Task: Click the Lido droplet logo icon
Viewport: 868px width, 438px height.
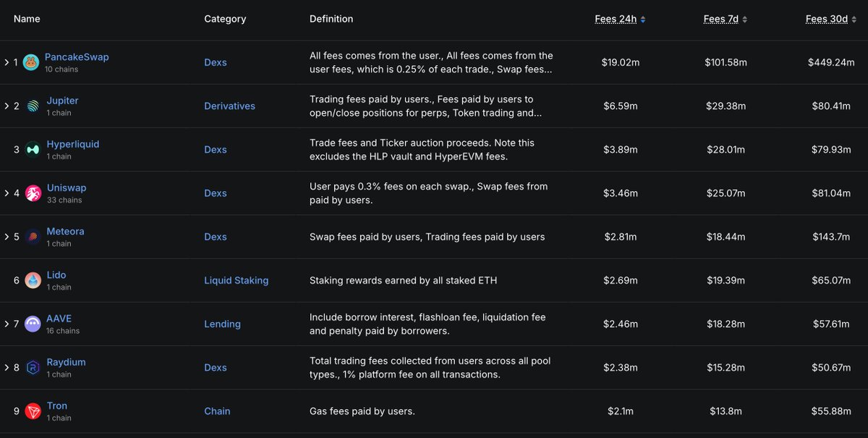Action: 33,280
